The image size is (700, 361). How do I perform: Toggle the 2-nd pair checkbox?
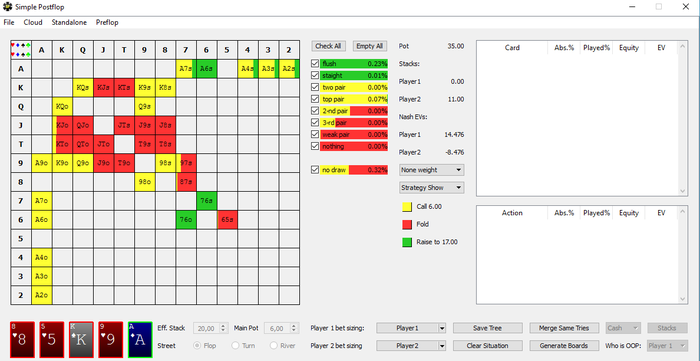(315, 111)
